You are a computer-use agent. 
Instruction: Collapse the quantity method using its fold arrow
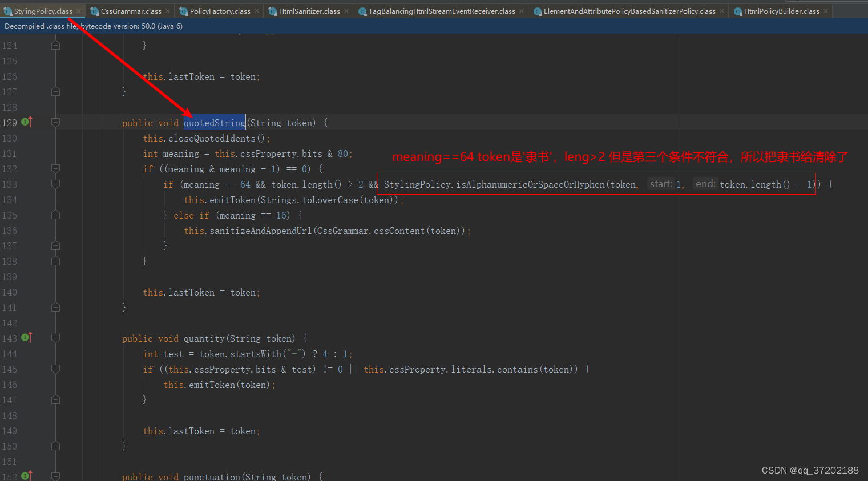pyautogui.click(x=55, y=338)
